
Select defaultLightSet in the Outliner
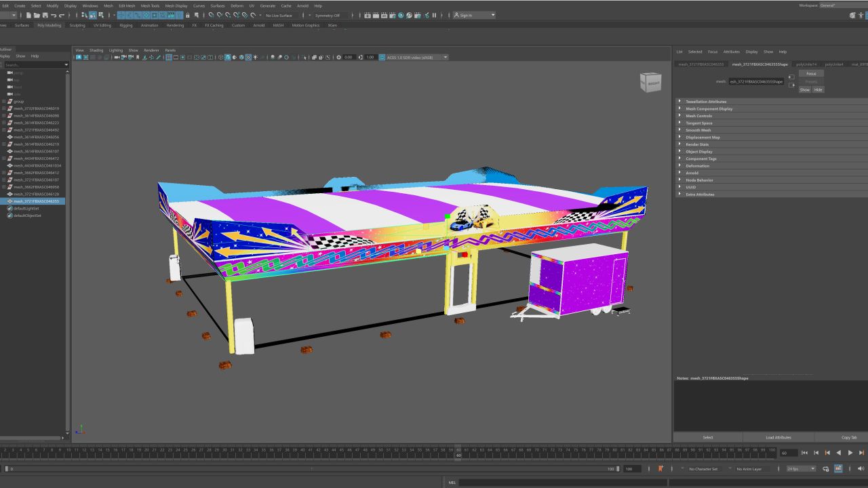tap(27, 208)
